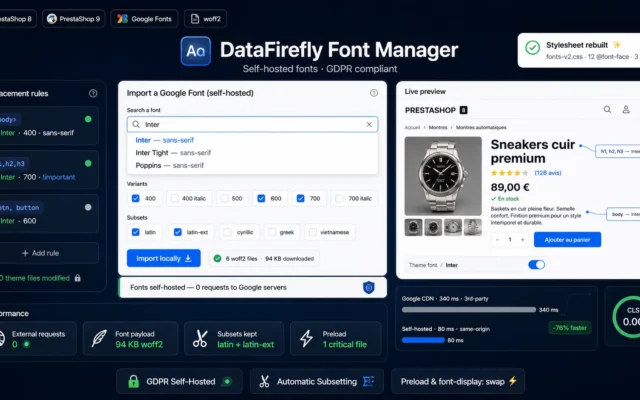This screenshot has width=640, height=400.
Task: Click the magnifier icon in font search field
Action: click(x=136, y=124)
